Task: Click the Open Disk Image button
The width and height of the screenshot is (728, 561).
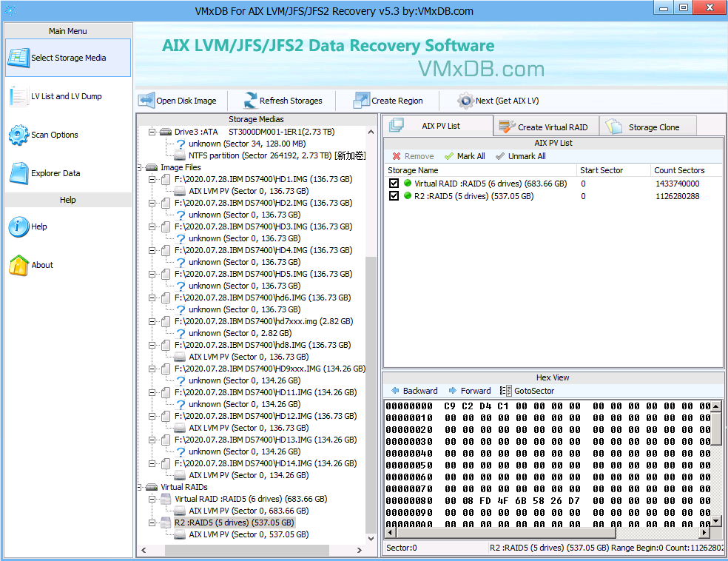Action: coord(178,101)
